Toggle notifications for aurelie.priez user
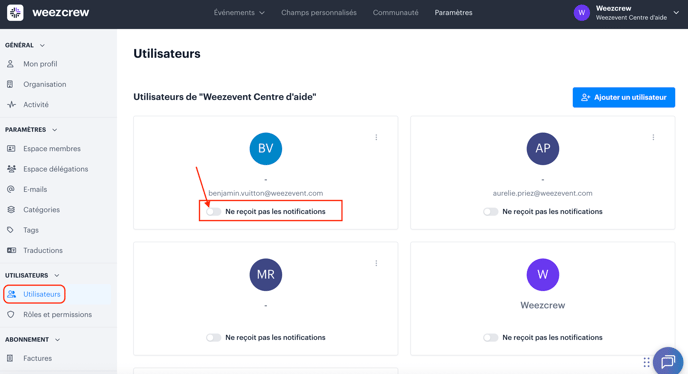The height and width of the screenshot is (374, 688). pyautogui.click(x=491, y=212)
